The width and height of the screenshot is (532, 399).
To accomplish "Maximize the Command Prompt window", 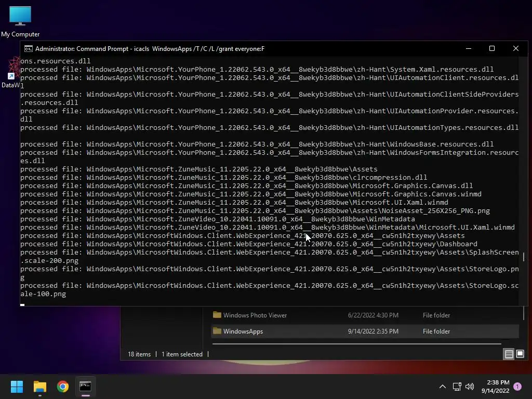I will (x=492, y=48).
